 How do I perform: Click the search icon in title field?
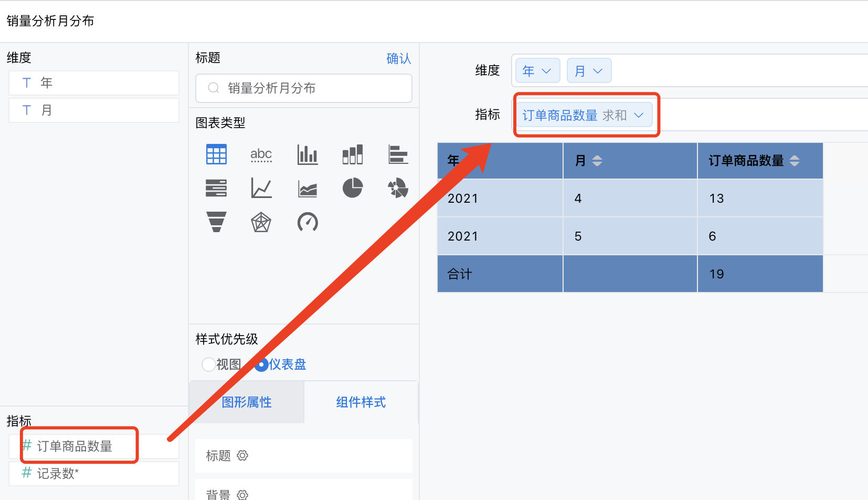[x=214, y=88]
